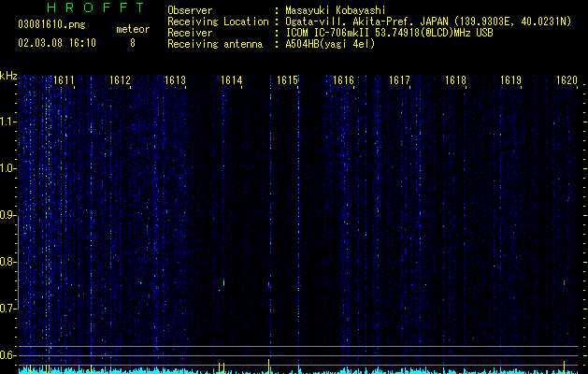Image resolution: width=588 pixels, height=374 pixels.
Task: Click the 1615 time marker
Action: click(x=287, y=80)
